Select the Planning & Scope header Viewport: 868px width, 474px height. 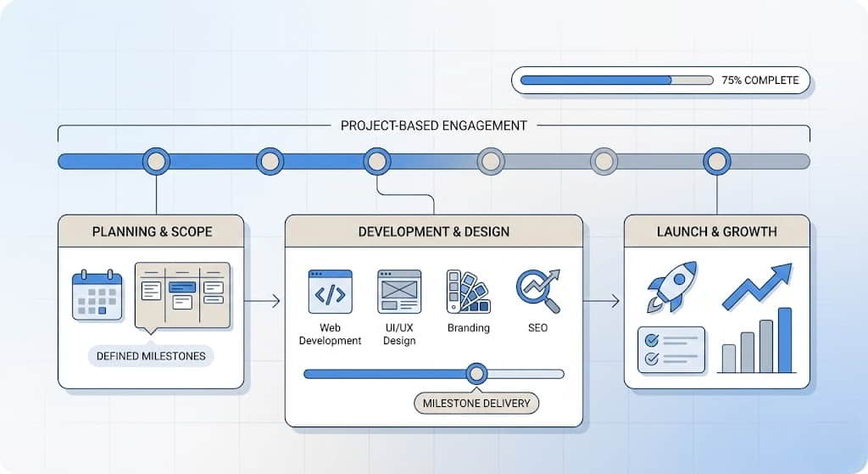tap(151, 231)
